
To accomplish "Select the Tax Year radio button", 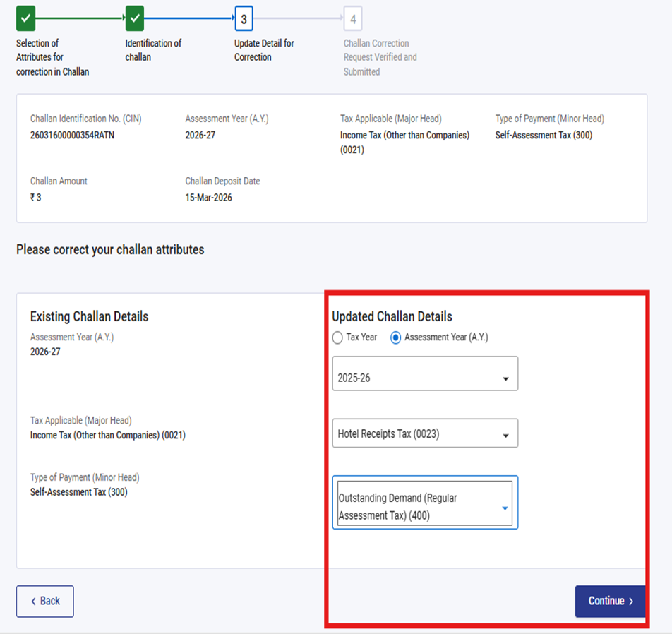I will (x=338, y=337).
